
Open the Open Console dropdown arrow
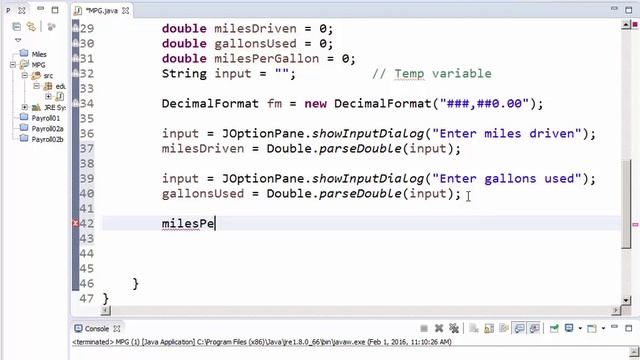[603, 329]
